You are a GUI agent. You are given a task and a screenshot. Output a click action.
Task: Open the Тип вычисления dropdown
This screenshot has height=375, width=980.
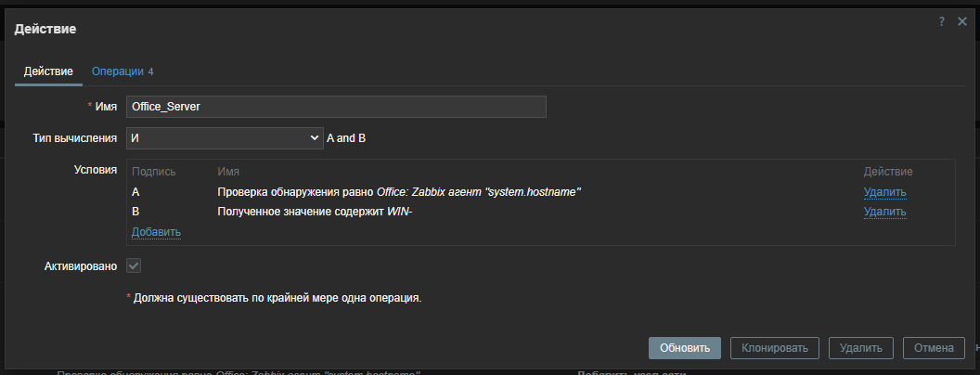coord(224,138)
